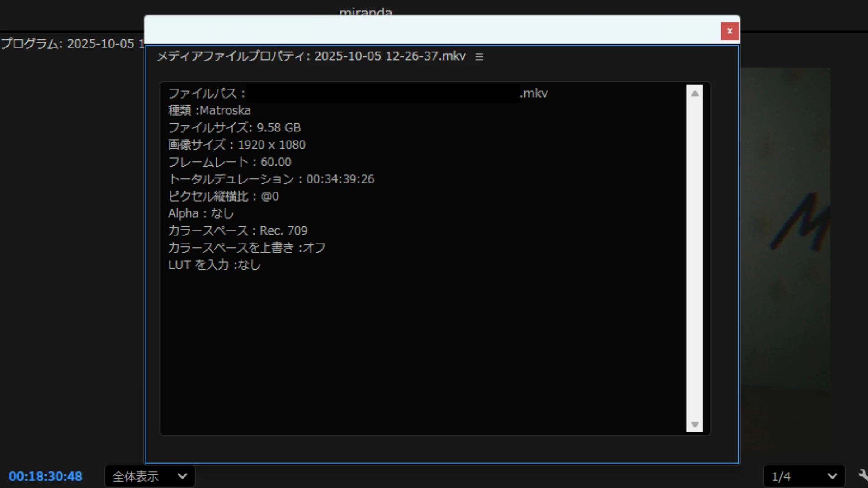The image size is (868, 488).
Task: Select the メディアファイルプロパティ panel title
Action: tap(311, 56)
